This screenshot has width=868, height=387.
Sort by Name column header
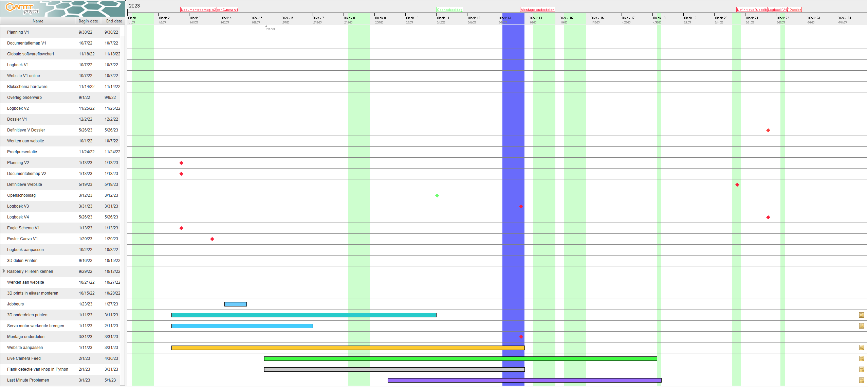[38, 21]
